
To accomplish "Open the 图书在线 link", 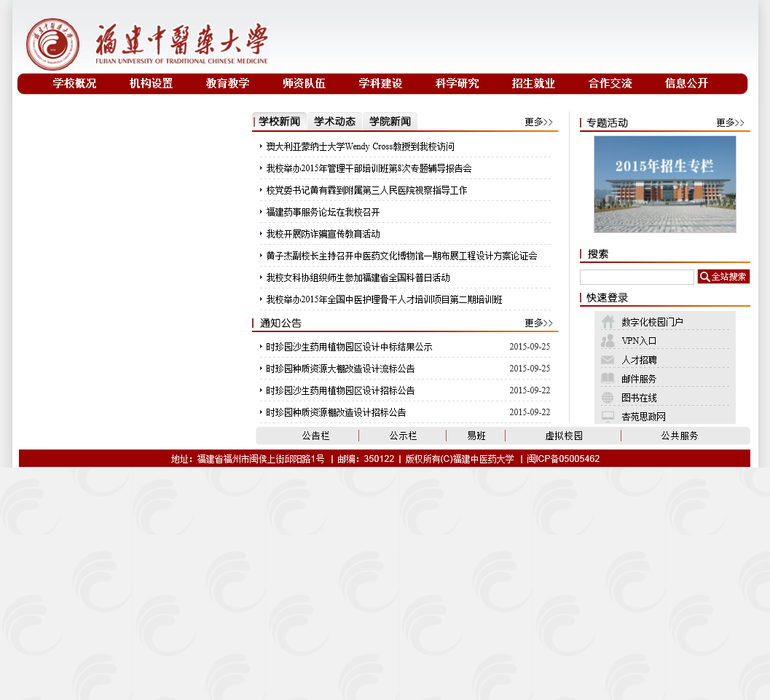I will [x=639, y=398].
